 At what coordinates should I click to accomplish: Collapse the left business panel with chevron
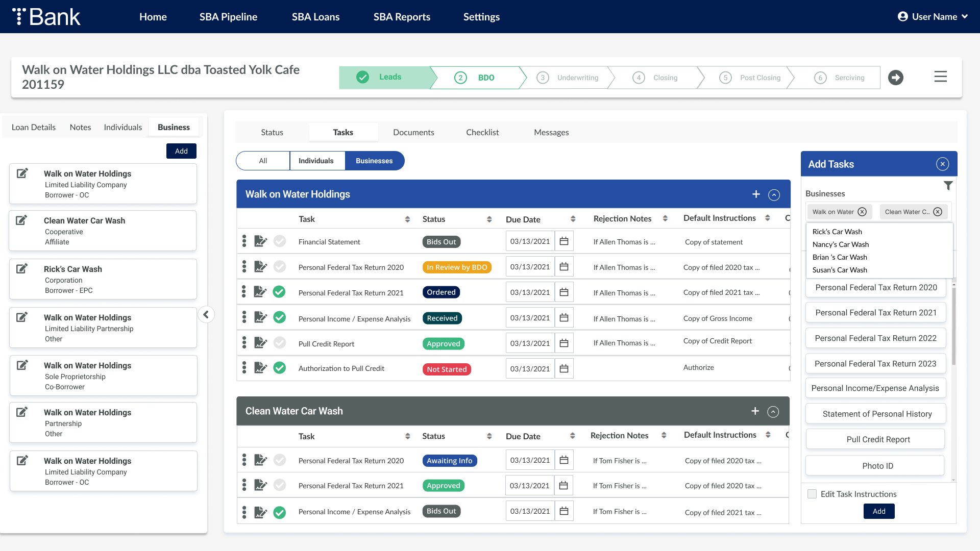point(206,314)
